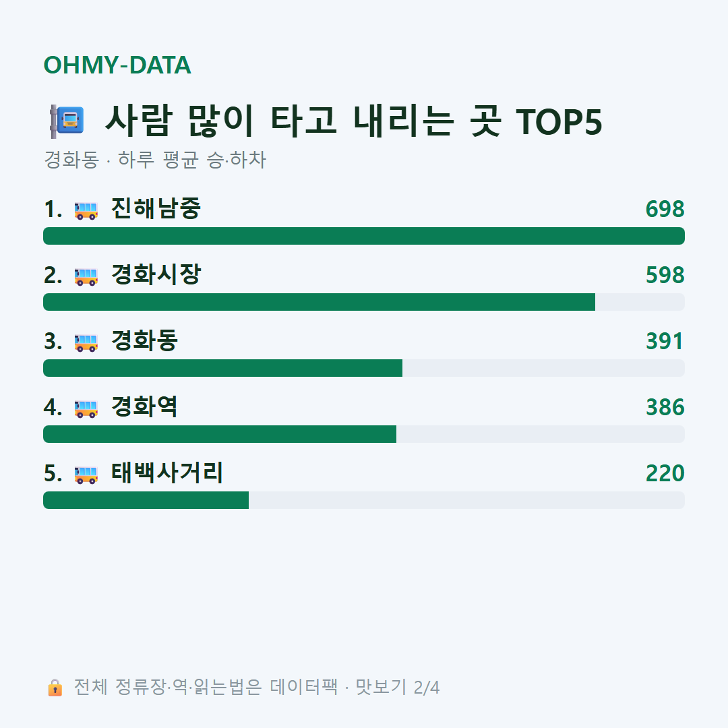This screenshot has width=728, height=728.
Task: Click the bus icon next to 경화시장
Action: (x=86, y=277)
